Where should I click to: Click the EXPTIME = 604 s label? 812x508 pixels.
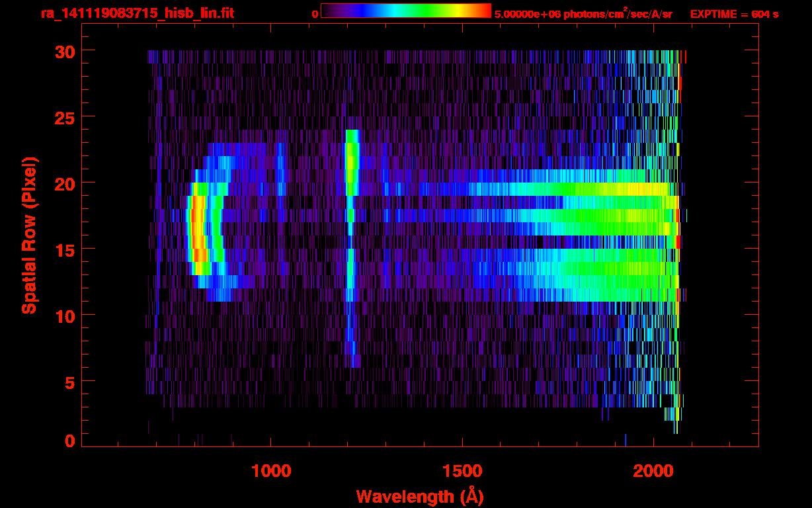(734, 14)
